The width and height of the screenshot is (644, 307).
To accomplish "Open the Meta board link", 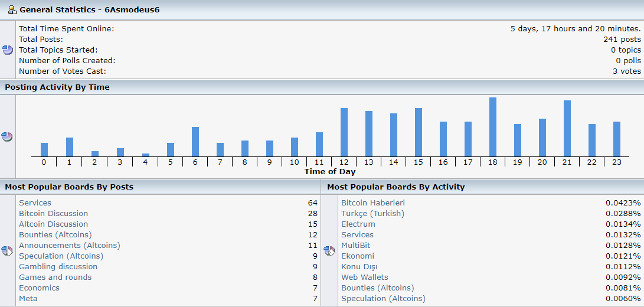I will (x=28, y=298).
